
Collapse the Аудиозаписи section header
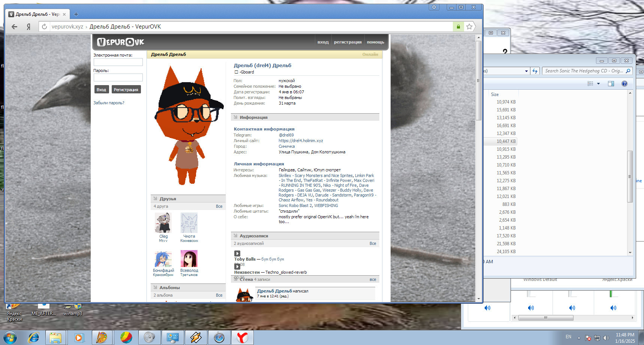click(235, 236)
